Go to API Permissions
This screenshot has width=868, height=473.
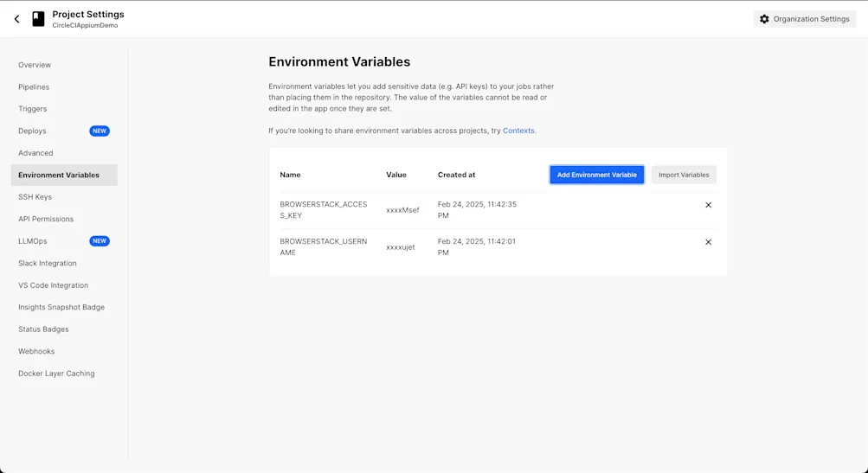[x=46, y=219]
